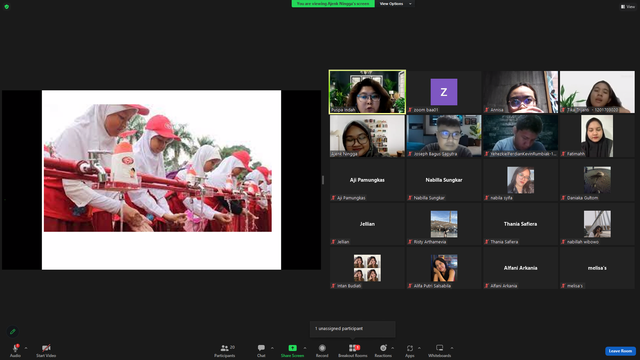This screenshot has height=360, width=640.
Task: Select the Thania Safiera participant tile
Action: tap(520, 224)
